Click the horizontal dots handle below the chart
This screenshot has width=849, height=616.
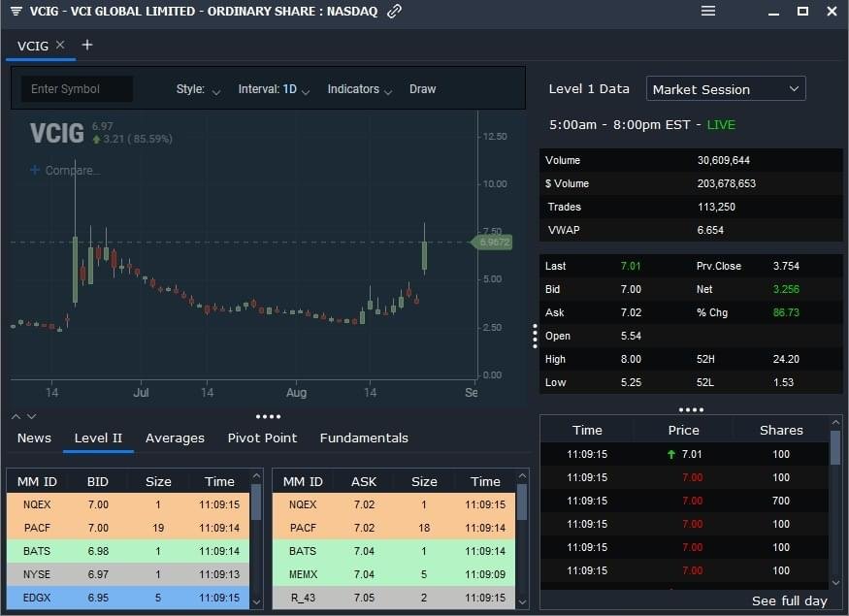pos(268,416)
